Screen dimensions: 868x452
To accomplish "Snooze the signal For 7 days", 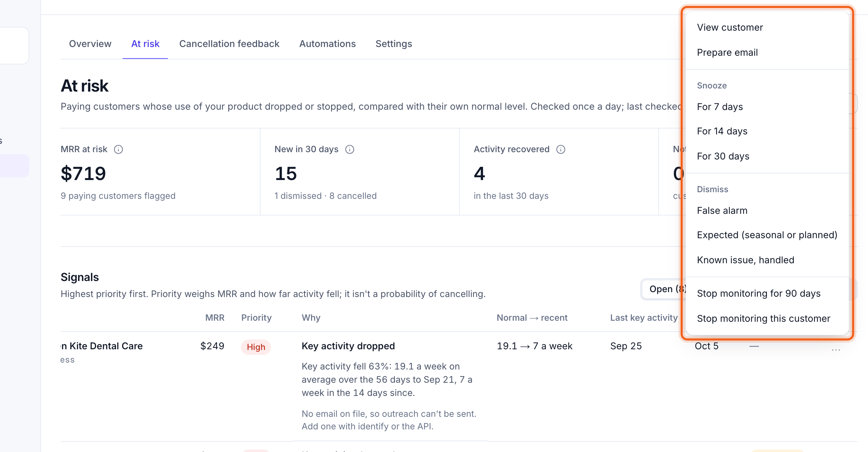I will [767, 107].
